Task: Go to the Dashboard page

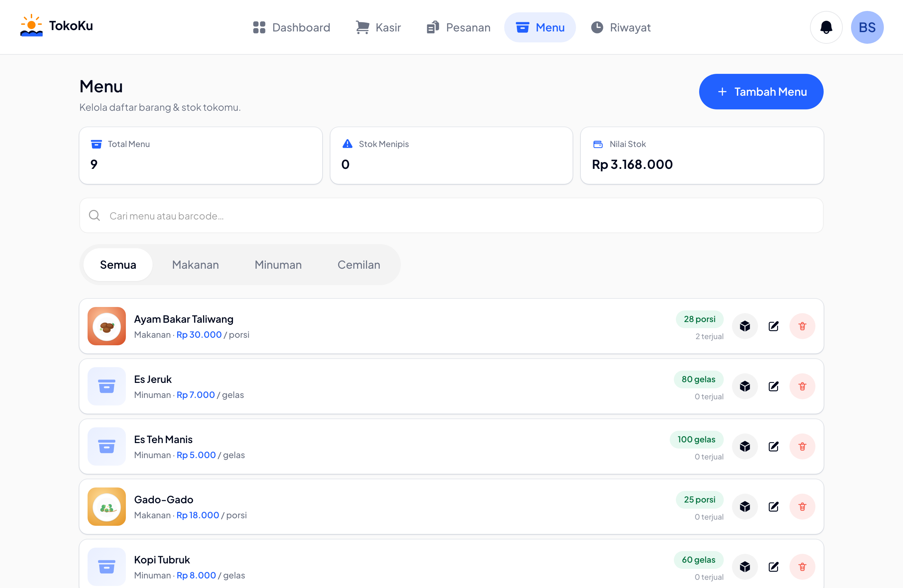Action: [x=291, y=27]
